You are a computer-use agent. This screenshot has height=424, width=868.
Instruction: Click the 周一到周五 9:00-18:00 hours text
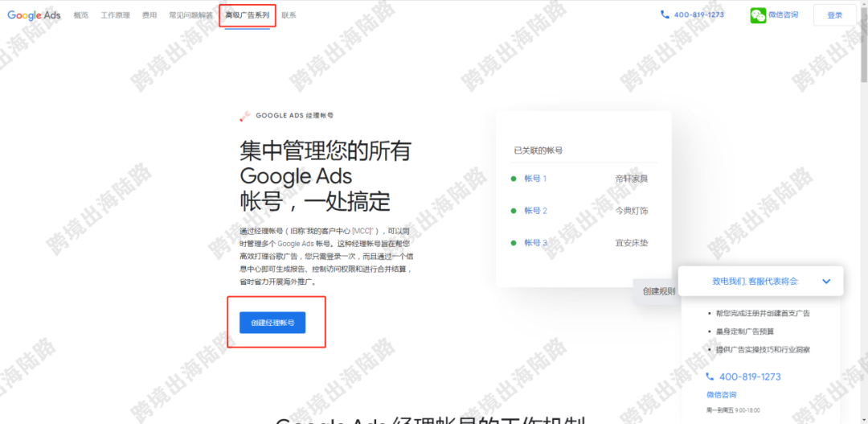[733, 410]
